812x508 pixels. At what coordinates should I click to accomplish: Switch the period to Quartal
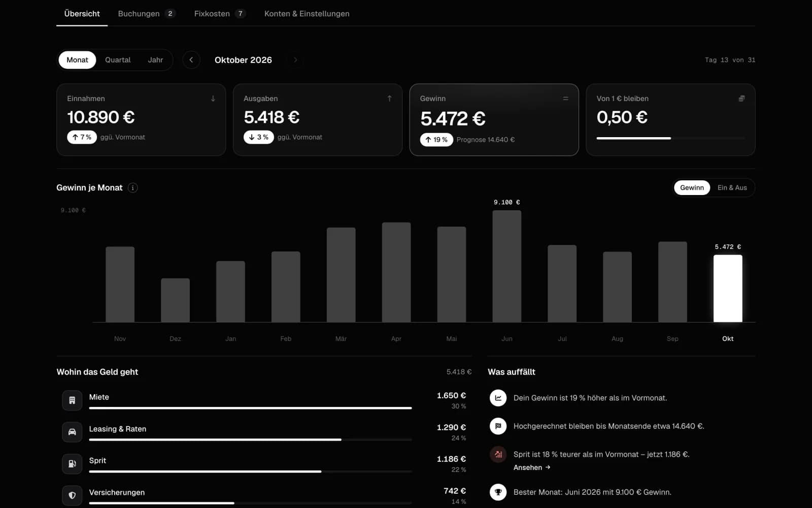point(118,60)
